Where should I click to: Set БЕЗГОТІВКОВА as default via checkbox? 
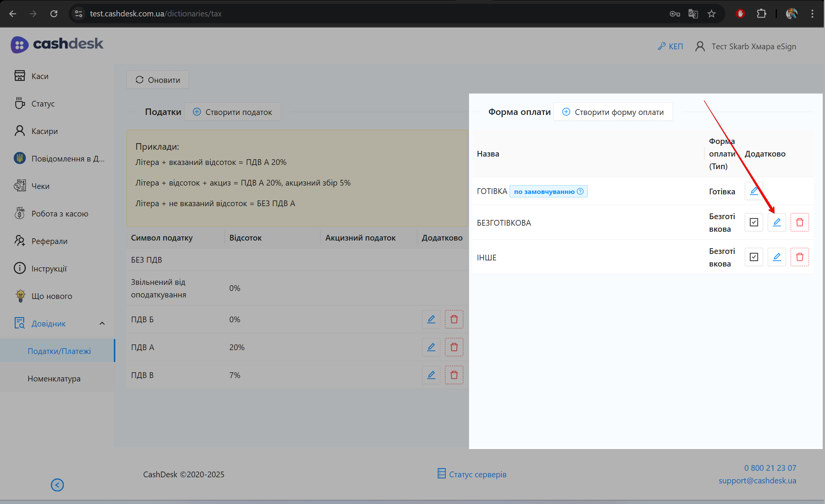[x=754, y=222]
